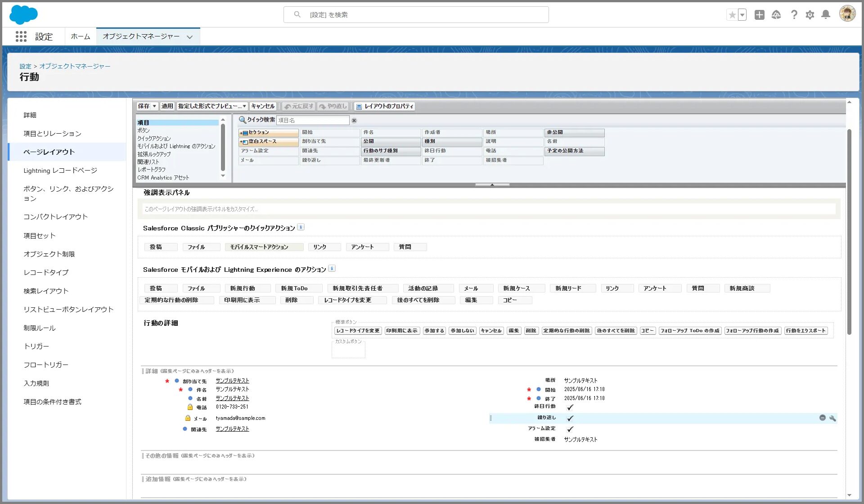
Task: Open the Trailhead guidance icon
Action: 776,15
